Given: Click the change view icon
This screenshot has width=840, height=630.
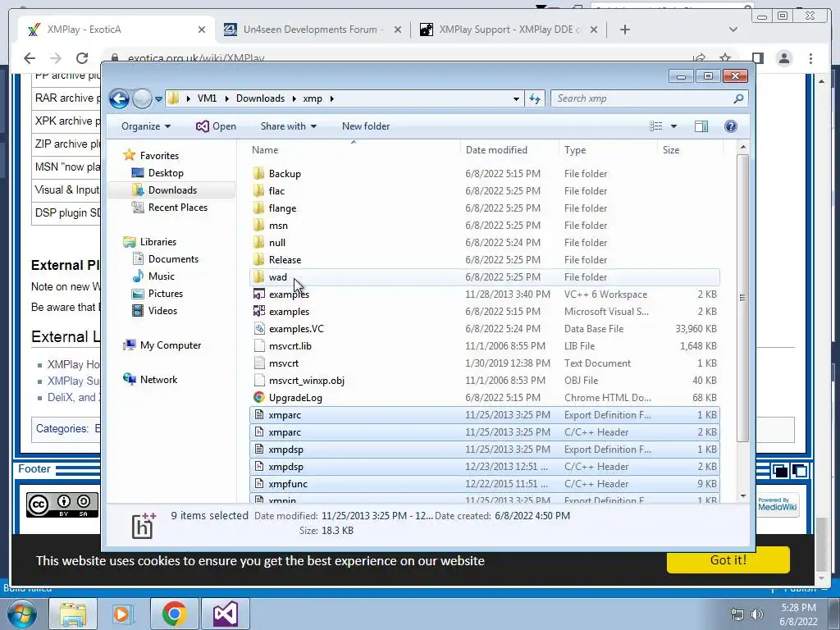Looking at the screenshot, I should click(x=655, y=126).
